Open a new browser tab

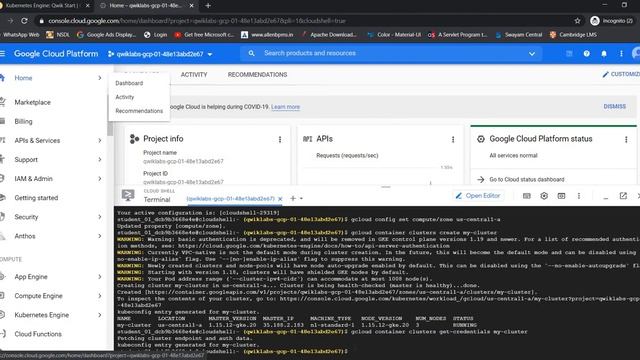tap(208, 6)
